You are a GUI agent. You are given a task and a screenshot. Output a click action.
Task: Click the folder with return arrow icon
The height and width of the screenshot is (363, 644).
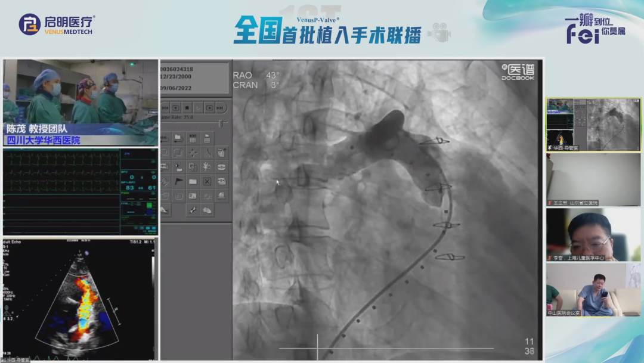coord(178,138)
